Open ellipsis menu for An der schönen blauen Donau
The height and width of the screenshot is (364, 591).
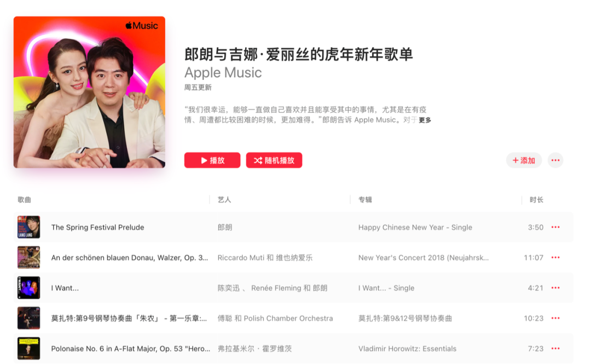(555, 258)
